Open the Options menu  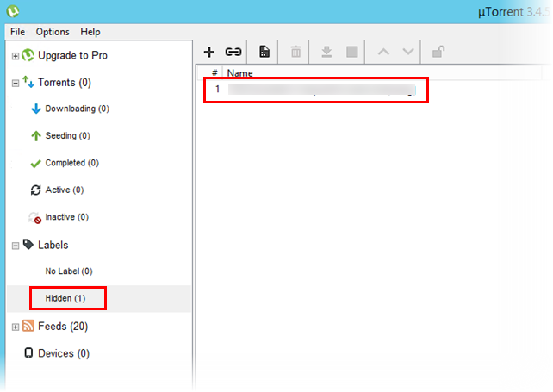tap(53, 32)
